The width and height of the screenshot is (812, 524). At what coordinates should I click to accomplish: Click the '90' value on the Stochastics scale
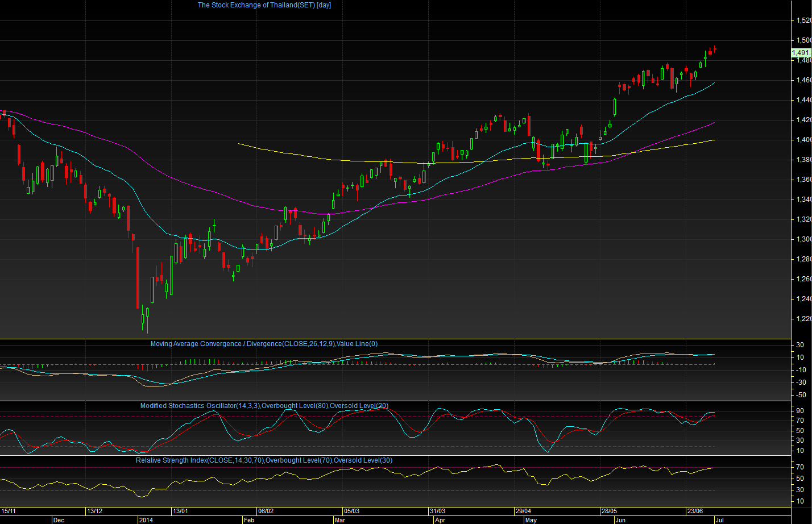tap(800, 411)
